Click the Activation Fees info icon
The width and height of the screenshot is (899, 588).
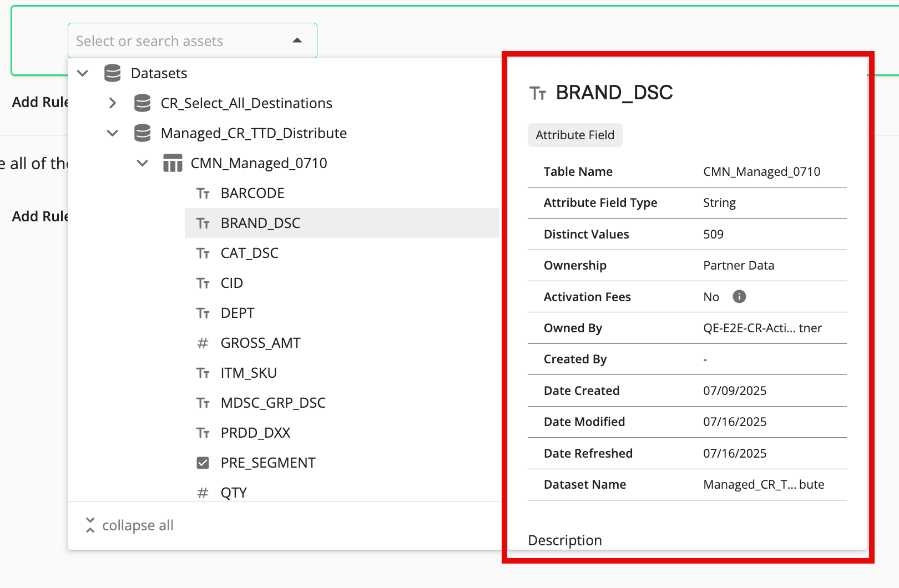click(739, 297)
